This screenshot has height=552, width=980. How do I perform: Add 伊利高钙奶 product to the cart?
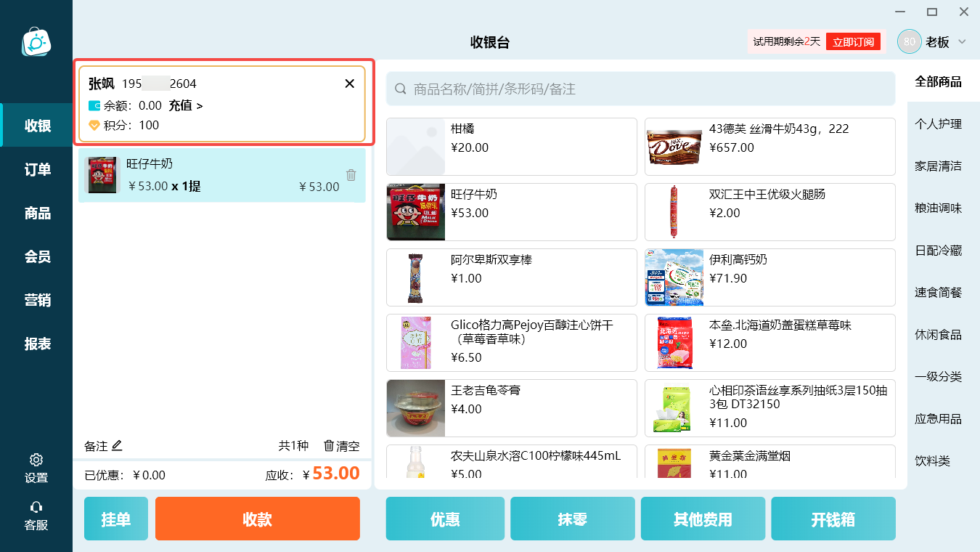click(770, 277)
